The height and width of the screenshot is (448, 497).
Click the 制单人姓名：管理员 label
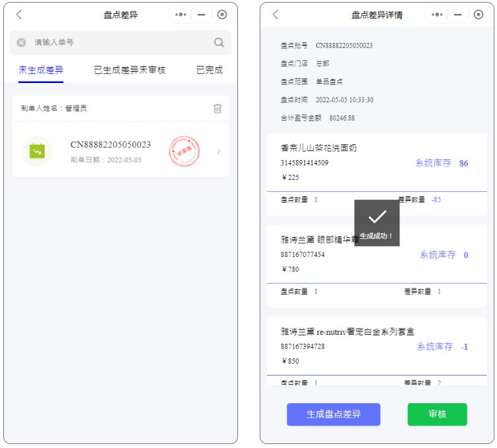pyautogui.click(x=54, y=108)
